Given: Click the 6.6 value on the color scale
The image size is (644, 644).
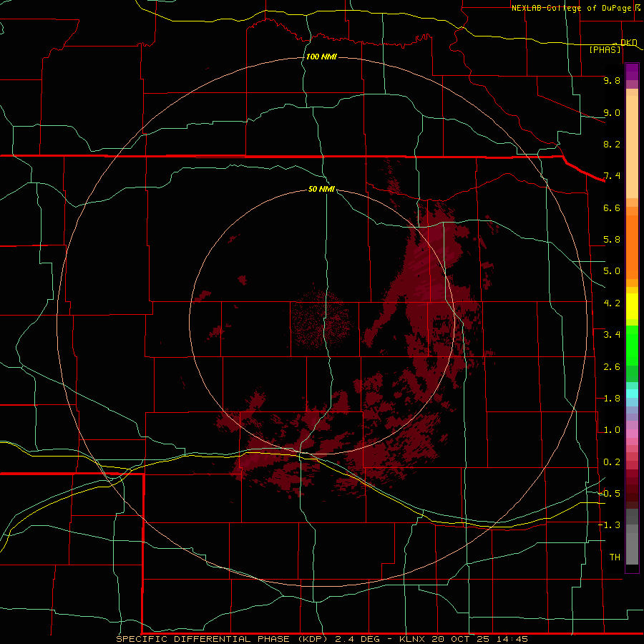Looking at the screenshot, I should [x=612, y=208].
